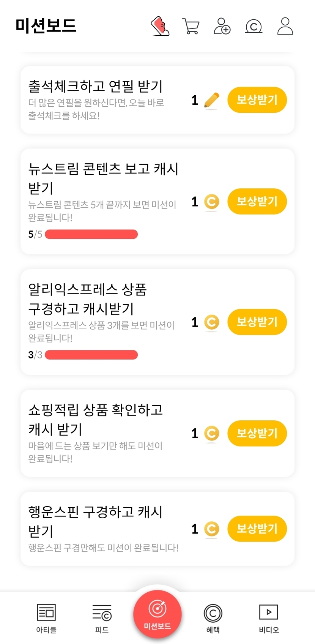
Task: Tap the 쇼핑적립 상품 확인하고 캐시 받기 title
Action: (96, 419)
